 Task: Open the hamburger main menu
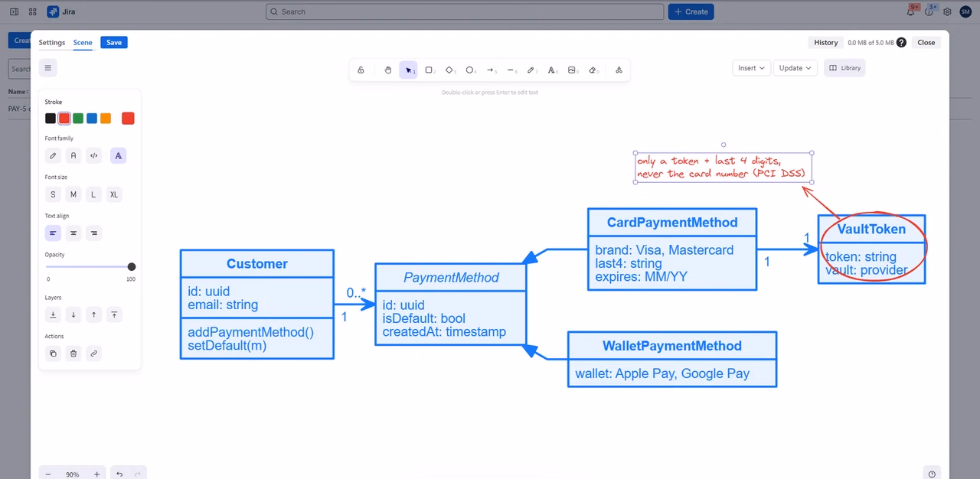tap(47, 68)
